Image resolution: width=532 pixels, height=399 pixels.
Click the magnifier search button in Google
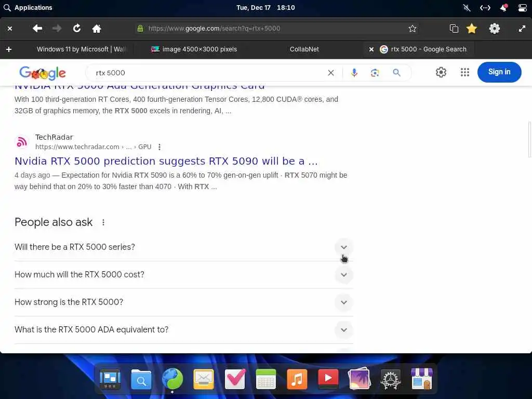pos(396,73)
